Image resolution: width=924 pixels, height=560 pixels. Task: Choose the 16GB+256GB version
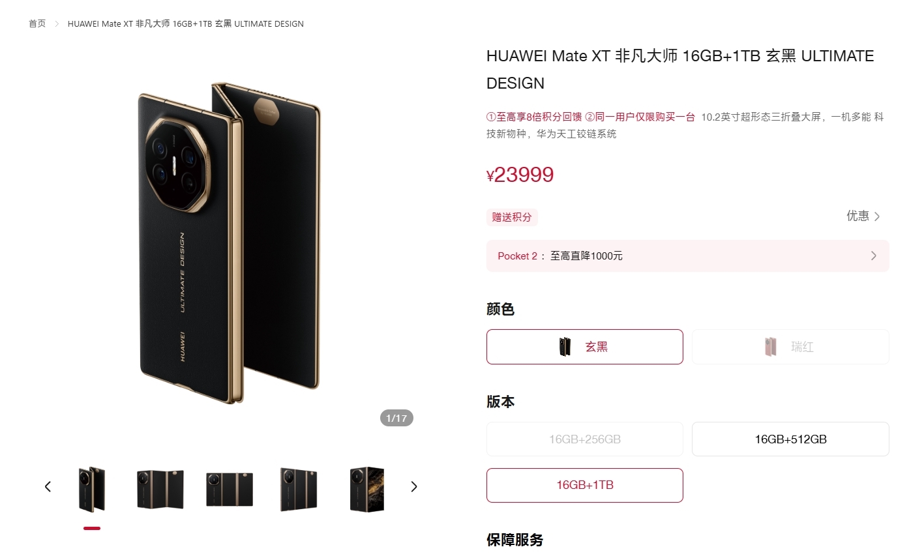click(585, 439)
